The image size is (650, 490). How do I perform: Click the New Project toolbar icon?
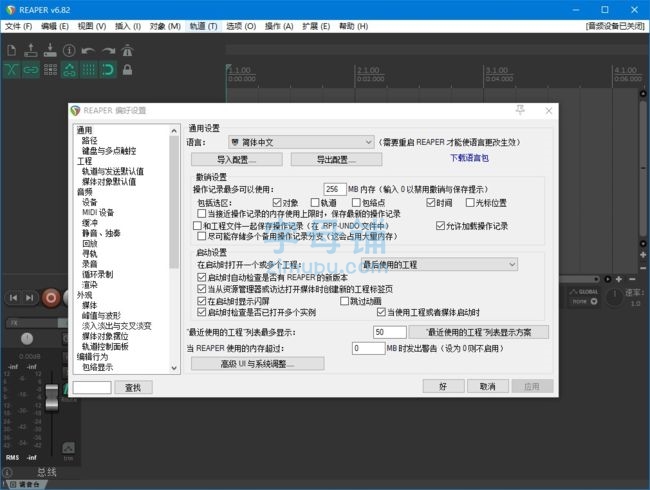12,51
